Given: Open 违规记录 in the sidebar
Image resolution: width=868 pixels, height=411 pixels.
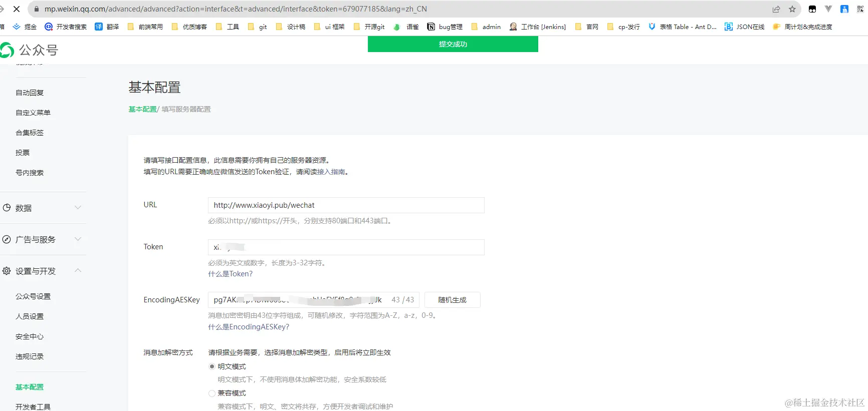Looking at the screenshot, I should point(30,356).
